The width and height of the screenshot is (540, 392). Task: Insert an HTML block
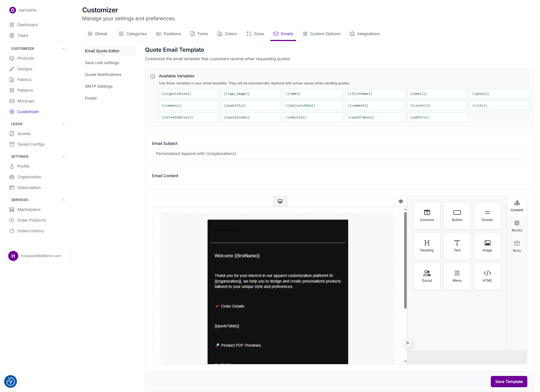coord(487,276)
